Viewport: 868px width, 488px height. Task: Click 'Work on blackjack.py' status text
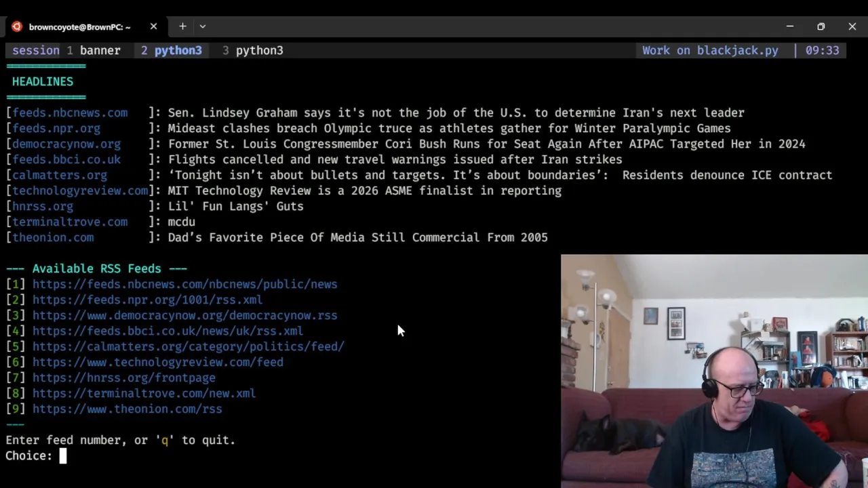tap(710, 50)
